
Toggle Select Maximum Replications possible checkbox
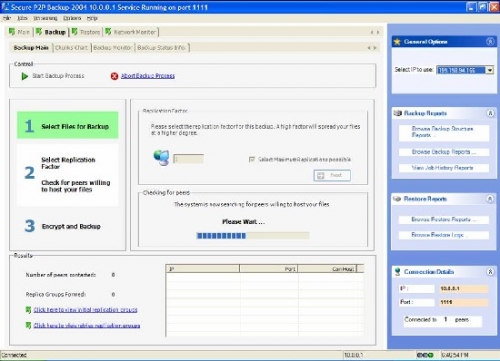pos(252,159)
